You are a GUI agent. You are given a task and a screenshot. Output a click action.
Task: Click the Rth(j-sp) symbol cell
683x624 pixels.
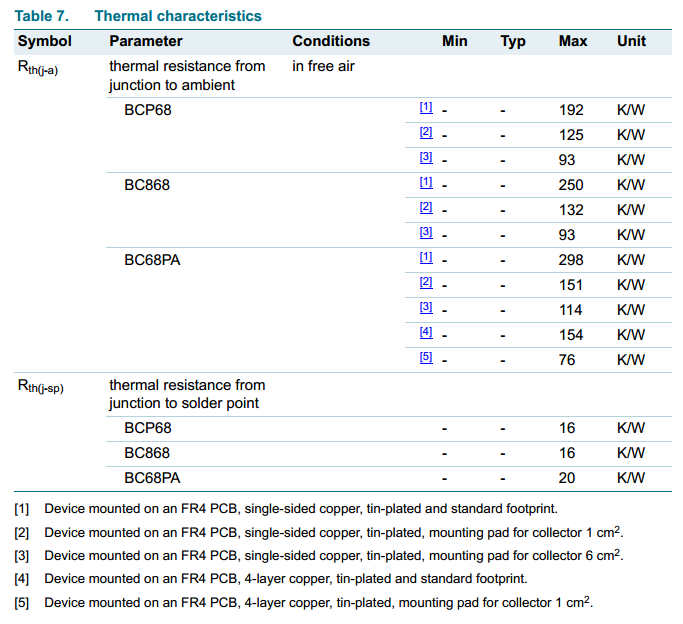pyautogui.click(x=41, y=386)
